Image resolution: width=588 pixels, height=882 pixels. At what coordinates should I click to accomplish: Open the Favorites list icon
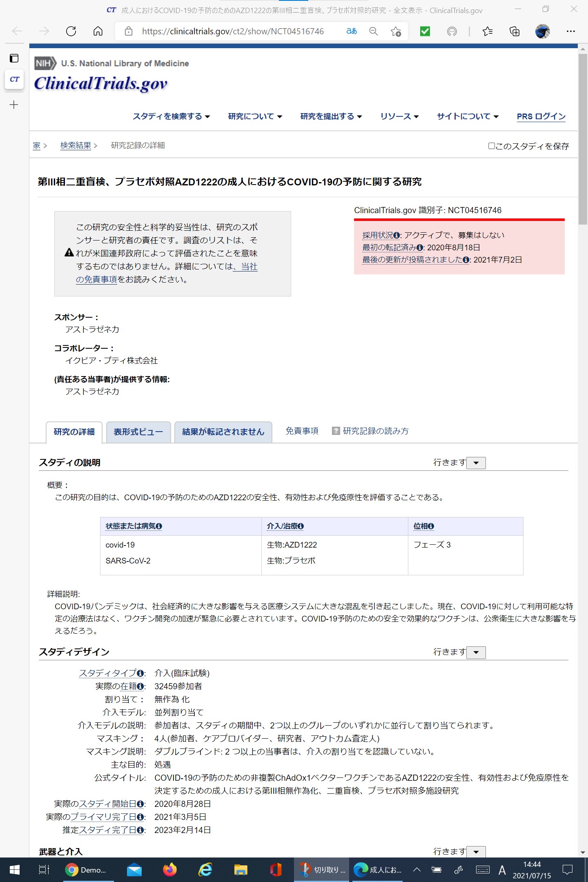[488, 31]
